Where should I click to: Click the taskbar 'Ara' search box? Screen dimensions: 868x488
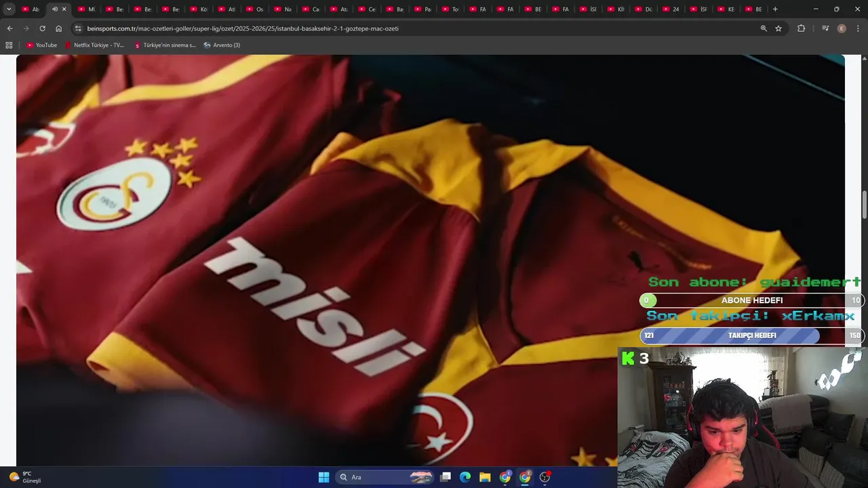tap(385, 477)
